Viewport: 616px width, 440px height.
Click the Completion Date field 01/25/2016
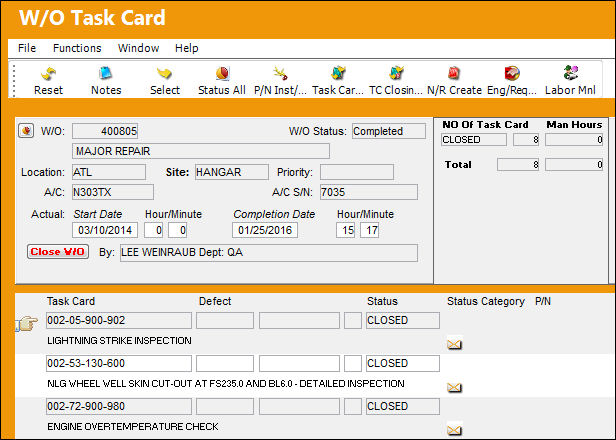265,230
